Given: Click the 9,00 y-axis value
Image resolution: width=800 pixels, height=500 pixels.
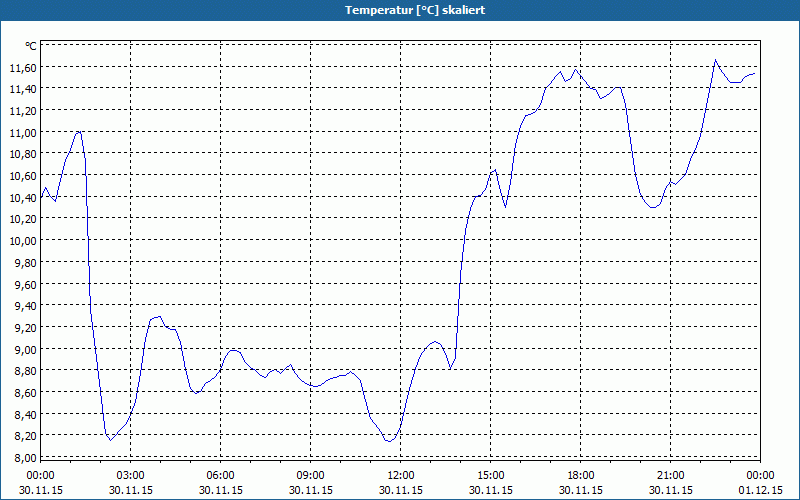Looking at the screenshot, I should click(25, 349).
